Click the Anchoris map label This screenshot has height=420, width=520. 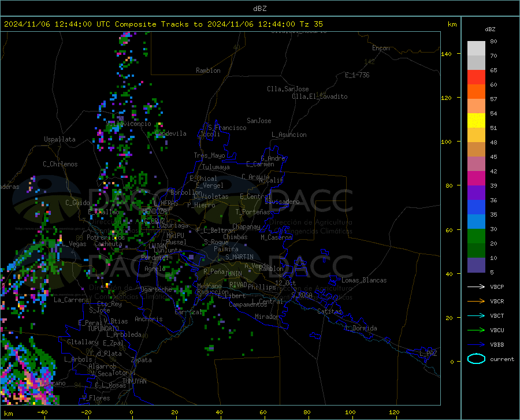148,319
